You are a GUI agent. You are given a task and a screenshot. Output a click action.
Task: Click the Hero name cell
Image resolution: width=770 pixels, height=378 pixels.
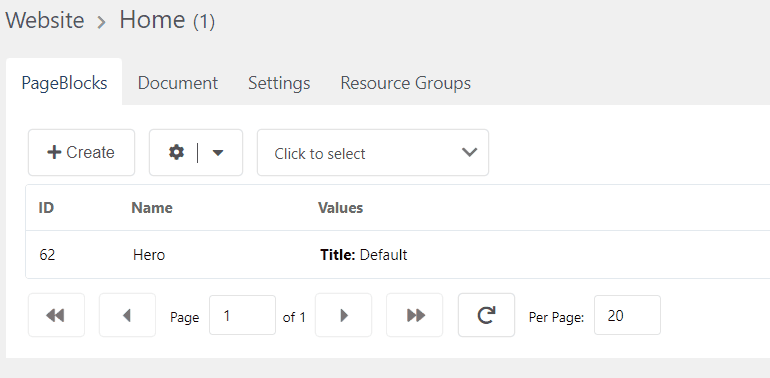tap(149, 255)
